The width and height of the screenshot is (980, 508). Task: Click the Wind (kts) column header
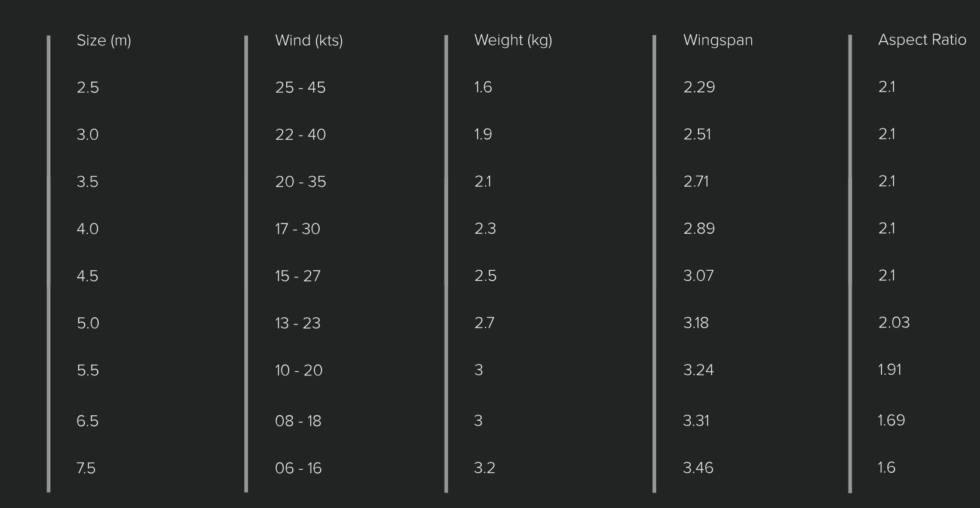[308, 41]
